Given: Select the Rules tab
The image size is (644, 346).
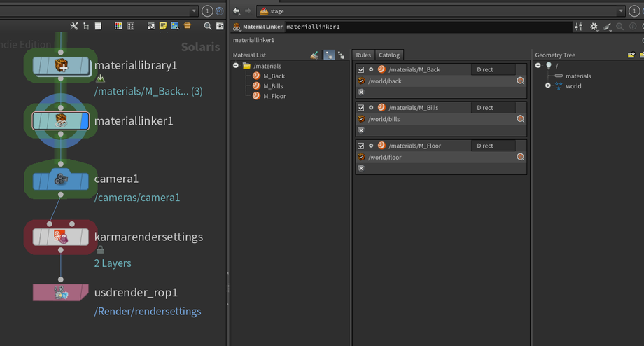Looking at the screenshot, I should [363, 55].
